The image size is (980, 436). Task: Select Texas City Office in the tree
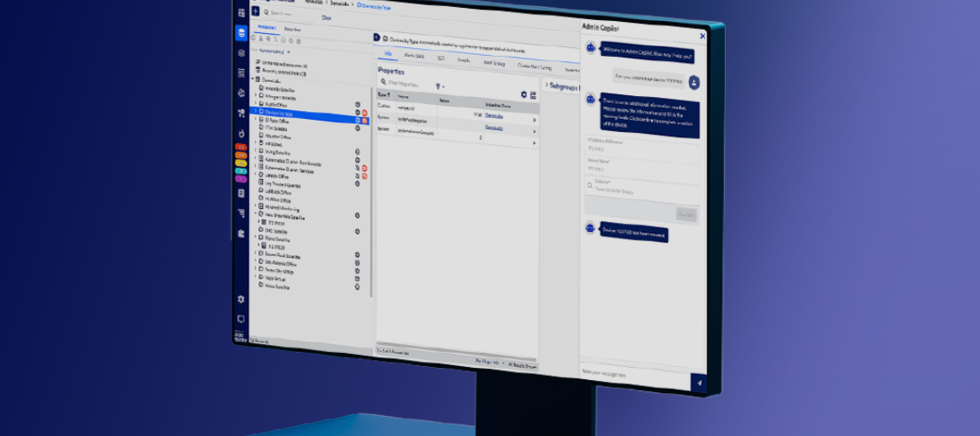(x=279, y=271)
